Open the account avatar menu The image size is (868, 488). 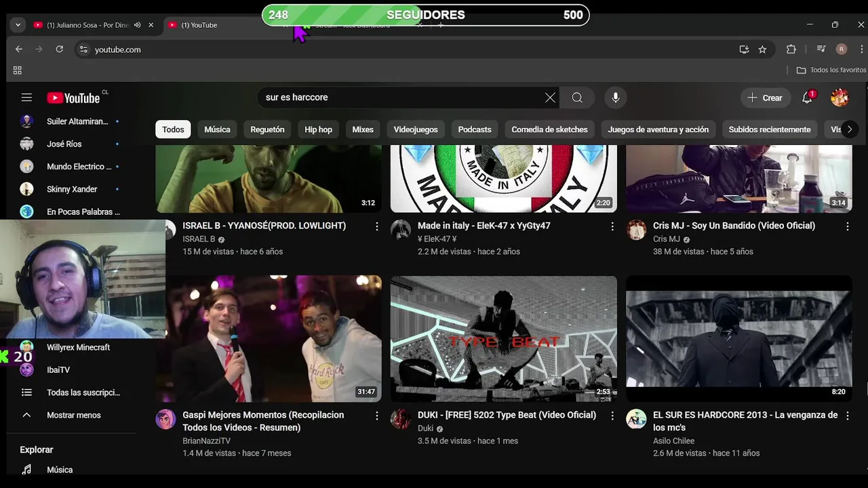[x=840, y=98]
